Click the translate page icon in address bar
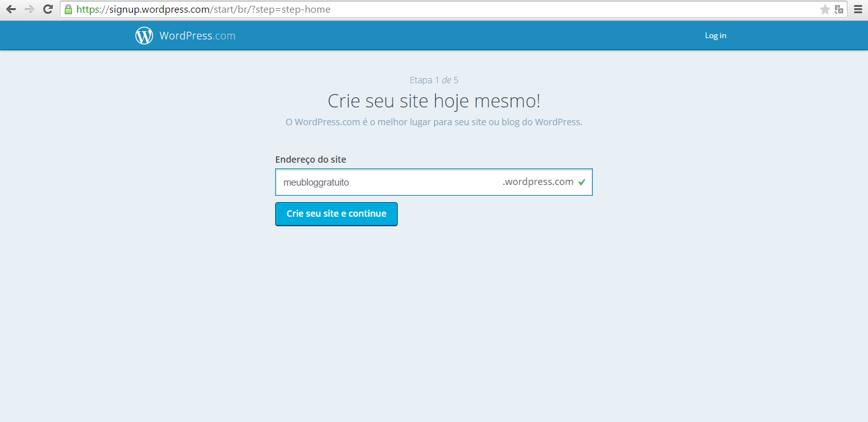868x422 pixels. [839, 10]
